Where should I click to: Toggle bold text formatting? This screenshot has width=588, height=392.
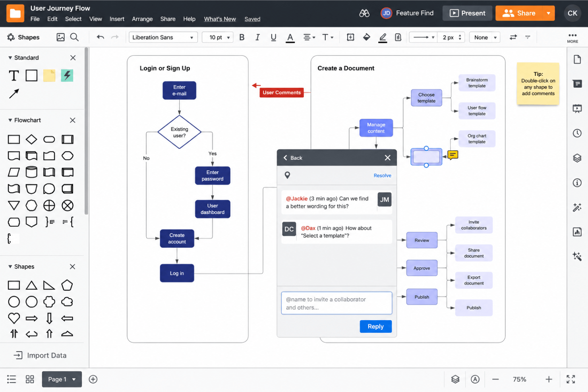[x=242, y=37]
